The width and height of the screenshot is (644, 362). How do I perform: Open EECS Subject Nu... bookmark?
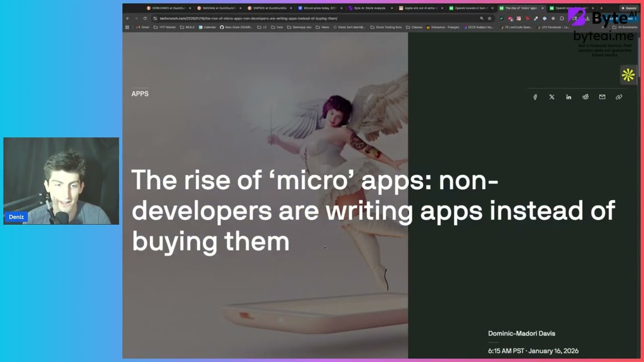(x=478, y=27)
